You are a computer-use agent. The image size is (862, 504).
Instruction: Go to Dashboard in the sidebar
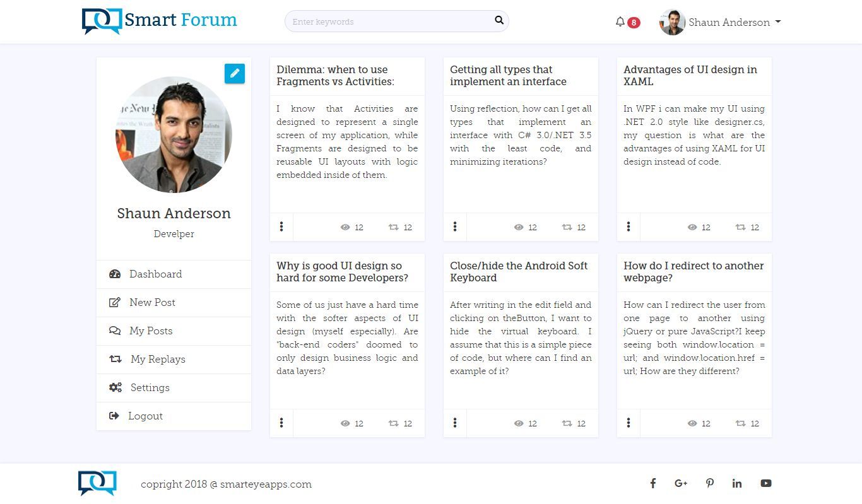[155, 274]
